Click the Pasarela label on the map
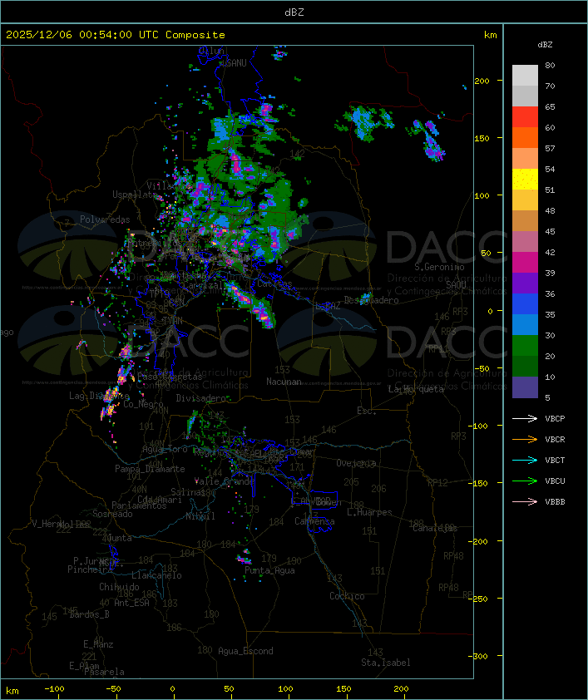 point(104,672)
